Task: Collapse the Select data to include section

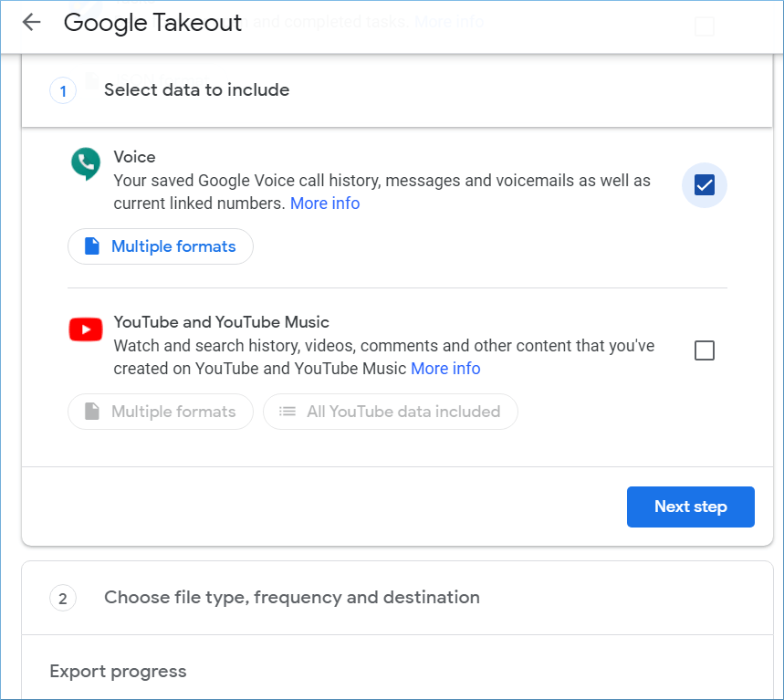Action: [x=397, y=90]
